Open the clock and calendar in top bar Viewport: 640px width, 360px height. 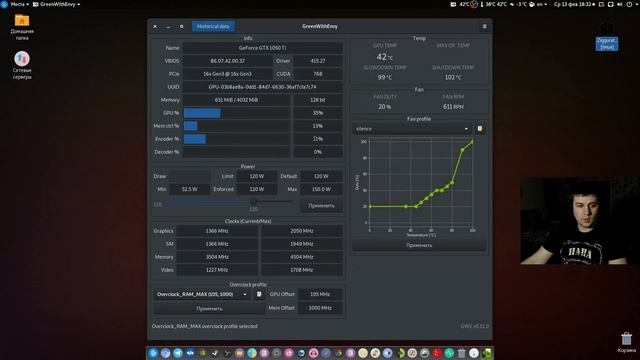[573, 4]
